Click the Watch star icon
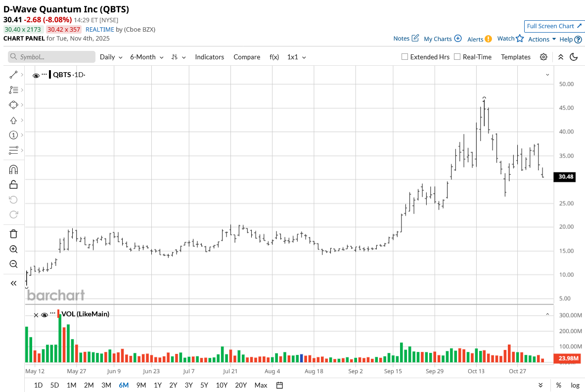Image resolution: width=585 pixels, height=392 pixels. (x=520, y=38)
